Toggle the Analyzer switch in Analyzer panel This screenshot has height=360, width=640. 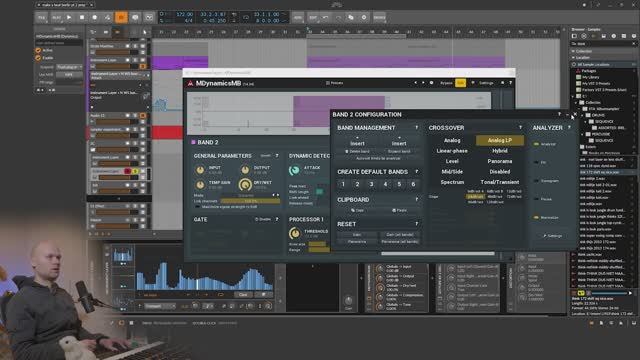point(536,144)
